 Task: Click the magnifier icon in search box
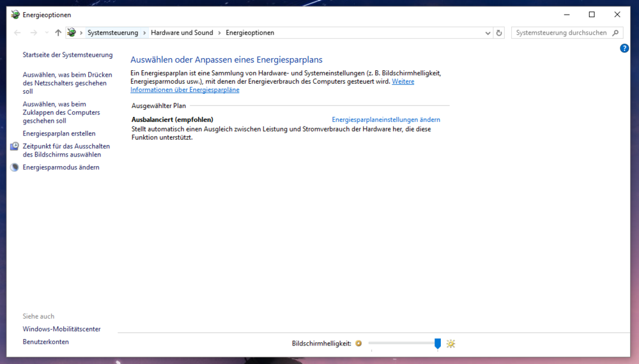click(615, 33)
